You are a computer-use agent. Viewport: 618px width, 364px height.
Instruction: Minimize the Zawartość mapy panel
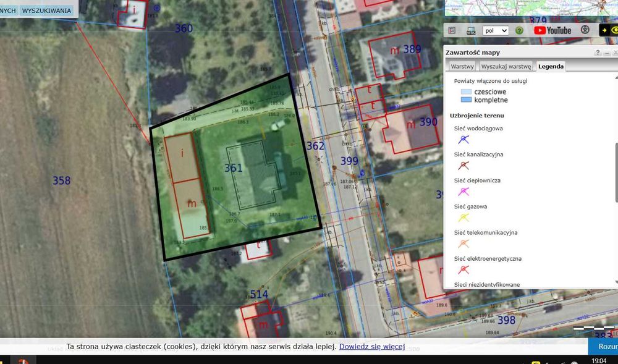[x=607, y=53]
